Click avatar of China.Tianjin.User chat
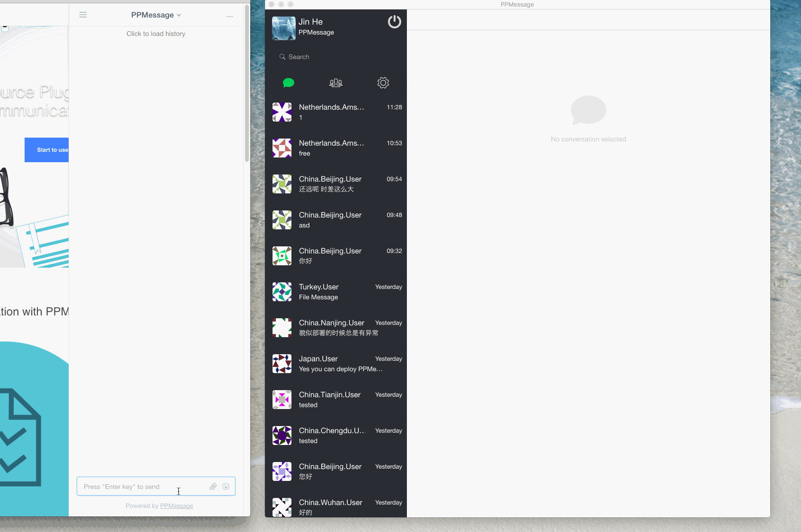Image resolution: width=801 pixels, height=532 pixels. 282,400
